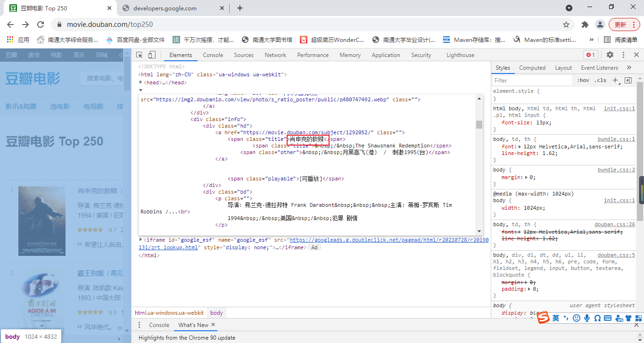Viewport: 644px width, 343px height.
Task: Click the html.ua-windows.ua-webkit breadcrumb
Action: tap(169, 313)
